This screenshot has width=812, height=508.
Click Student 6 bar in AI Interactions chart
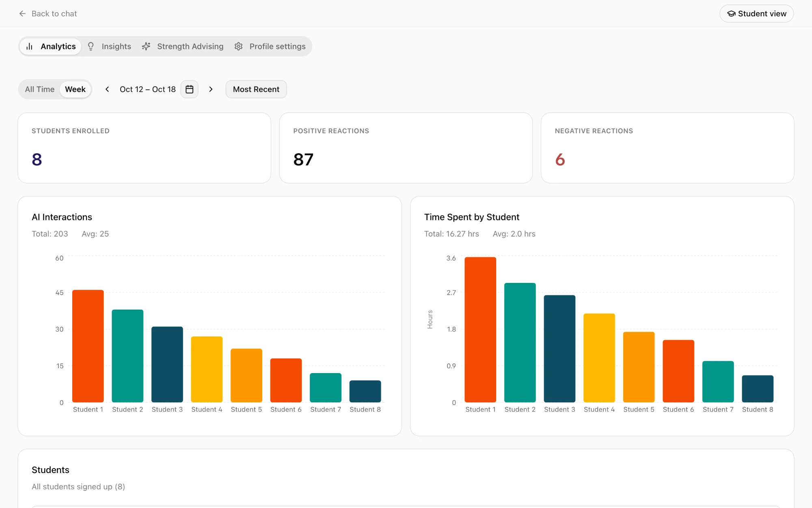[286, 380]
